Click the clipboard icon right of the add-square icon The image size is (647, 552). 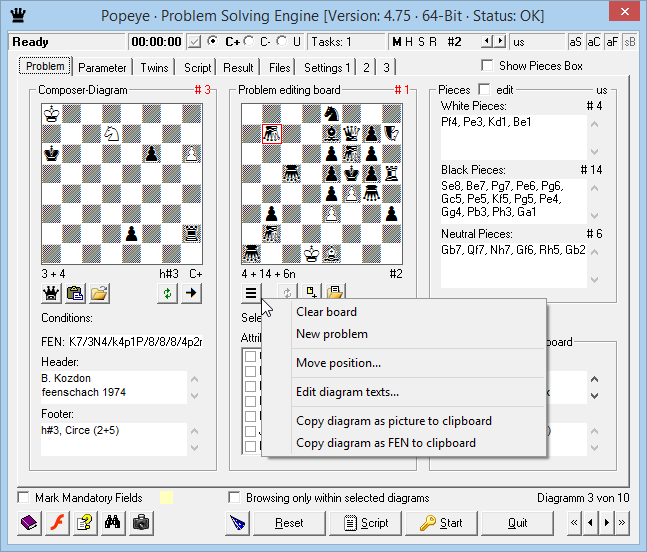[335, 292]
